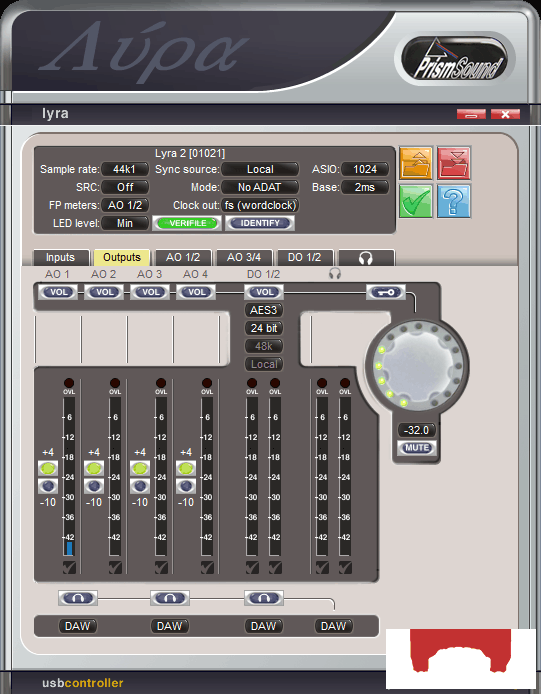Click the Lyra 2 [01021] device title

pyautogui.click(x=190, y=154)
